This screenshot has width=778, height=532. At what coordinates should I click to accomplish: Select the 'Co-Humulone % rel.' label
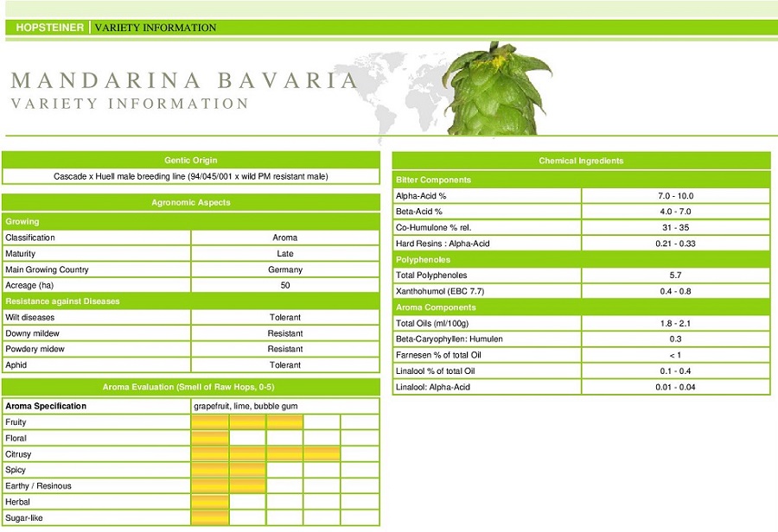click(434, 228)
